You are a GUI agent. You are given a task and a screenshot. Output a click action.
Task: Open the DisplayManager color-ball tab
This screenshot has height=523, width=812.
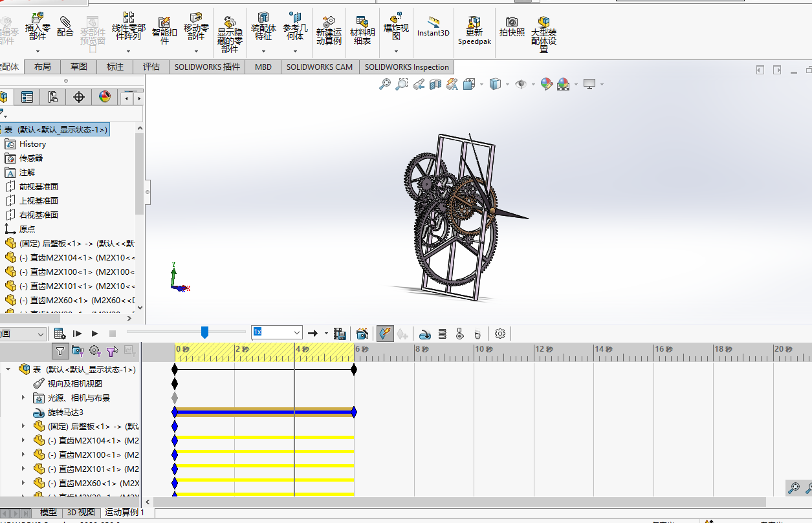coord(105,97)
